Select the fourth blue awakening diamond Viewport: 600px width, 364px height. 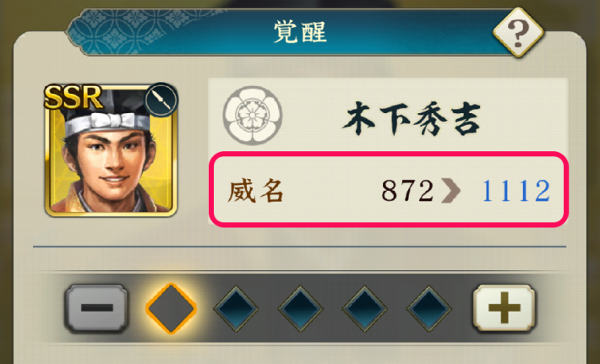coord(365,308)
